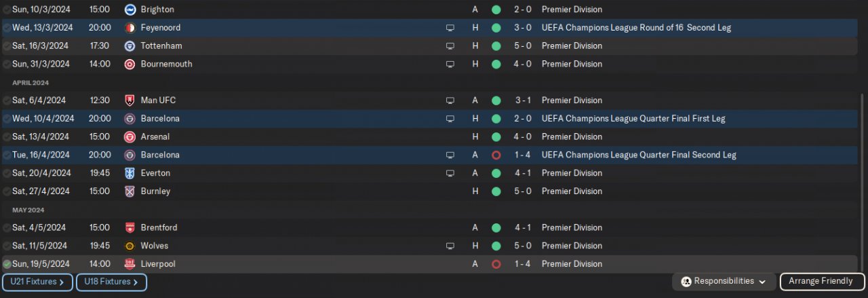Open the Responsibilities dropdown
The image size is (868, 298).
724,281
